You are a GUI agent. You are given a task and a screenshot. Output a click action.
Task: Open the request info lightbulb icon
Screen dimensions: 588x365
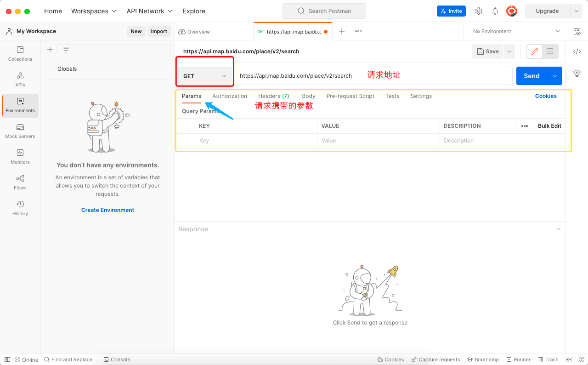(x=577, y=73)
